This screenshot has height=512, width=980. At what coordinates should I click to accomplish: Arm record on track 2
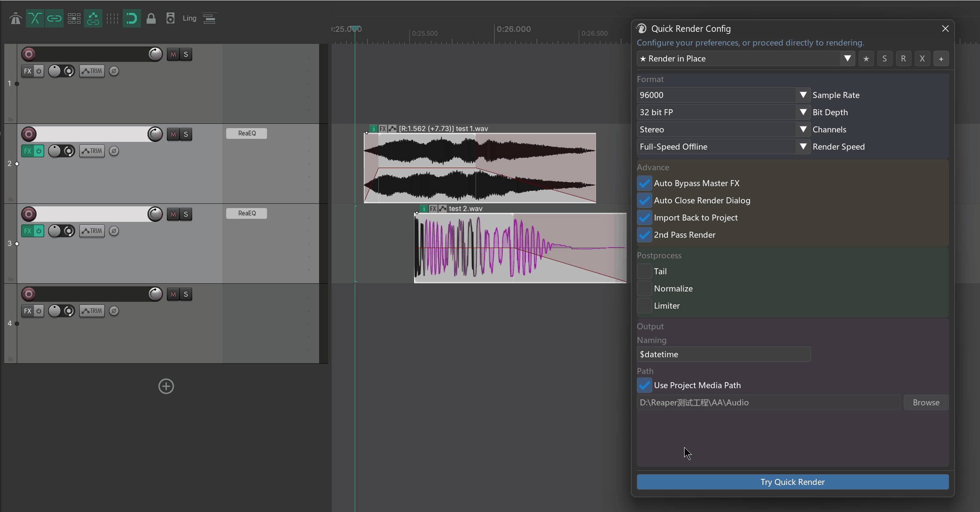[x=29, y=134]
